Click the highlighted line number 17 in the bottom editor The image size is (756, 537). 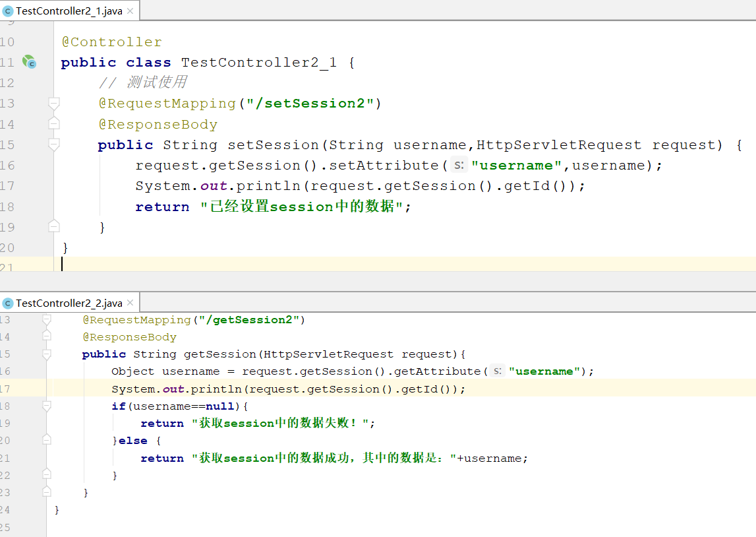[x=5, y=389]
